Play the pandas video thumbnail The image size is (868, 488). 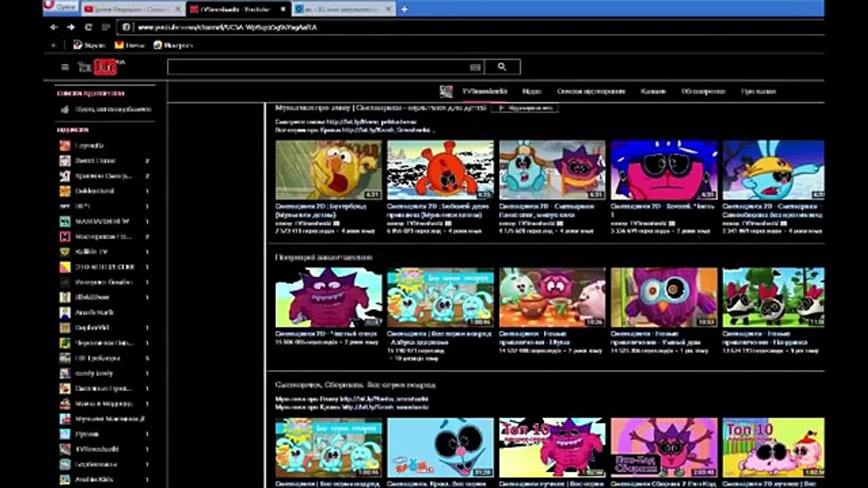click(x=773, y=298)
